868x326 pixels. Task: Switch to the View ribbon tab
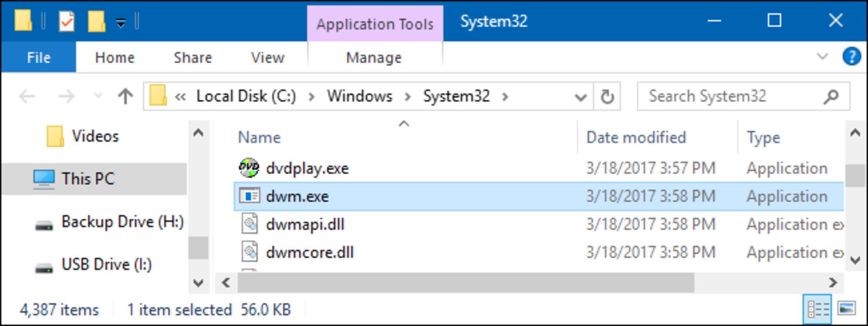(268, 57)
